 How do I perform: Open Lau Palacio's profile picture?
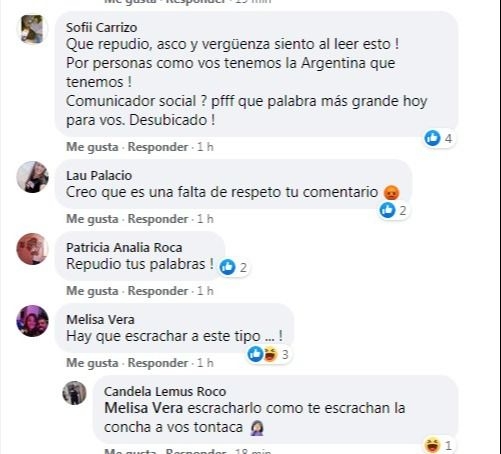pyautogui.click(x=32, y=177)
